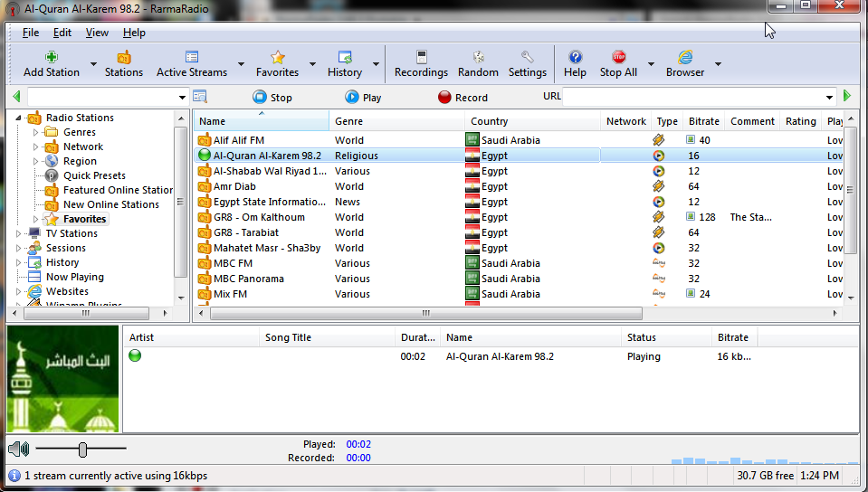This screenshot has width=868, height=492.
Task: Click the station search icon beside the combo box
Action: [199, 97]
